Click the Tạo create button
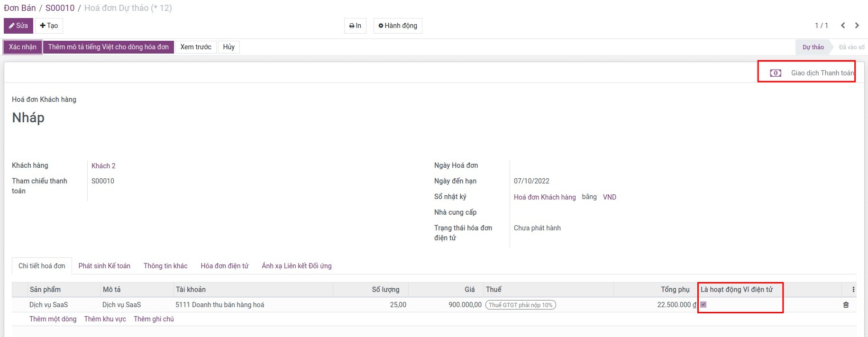This screenshot has height=337, width=868. click(x=49, y=26)
